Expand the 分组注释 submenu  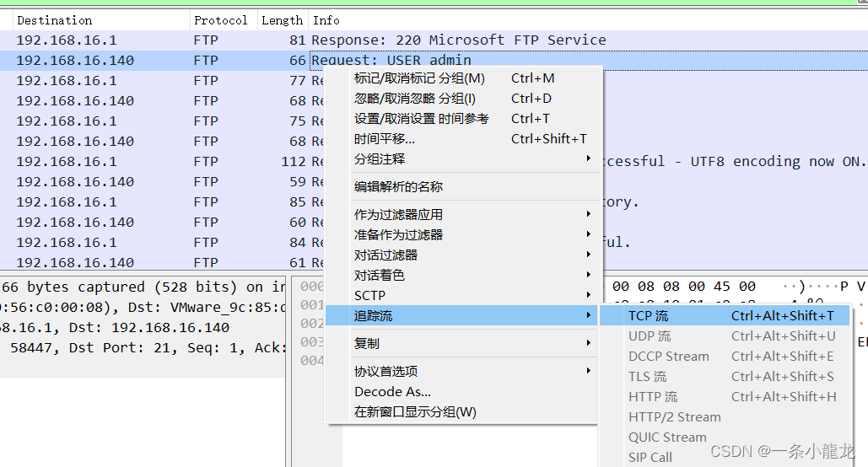pyautogui.click(x=463, y=159)
